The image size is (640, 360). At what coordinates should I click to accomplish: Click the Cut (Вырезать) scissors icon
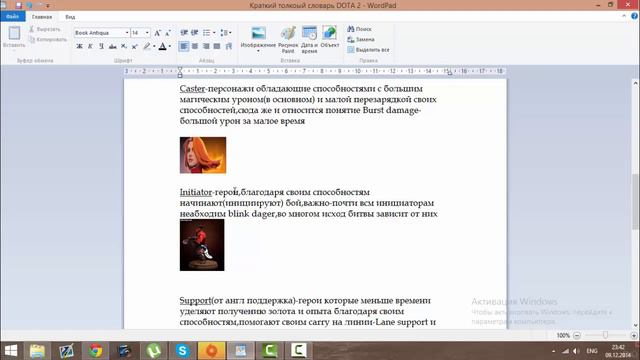pyautogui.click(x=32, y=29)
